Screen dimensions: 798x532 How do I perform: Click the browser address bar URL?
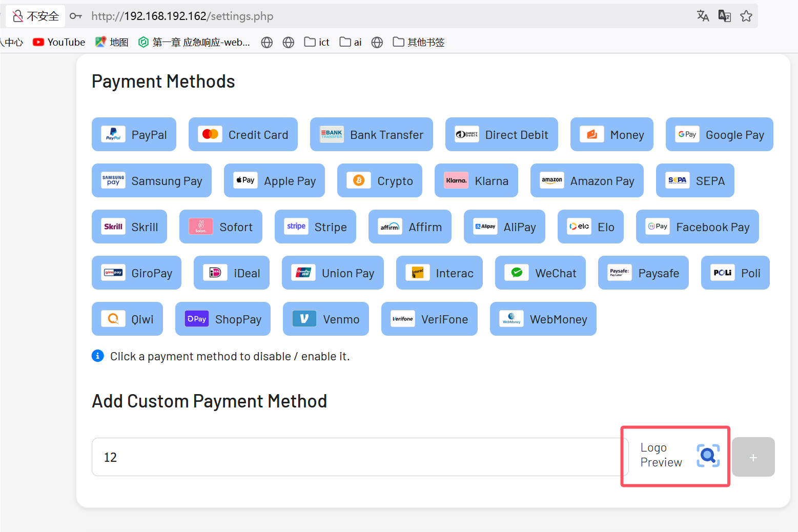[x=182, y=16]
